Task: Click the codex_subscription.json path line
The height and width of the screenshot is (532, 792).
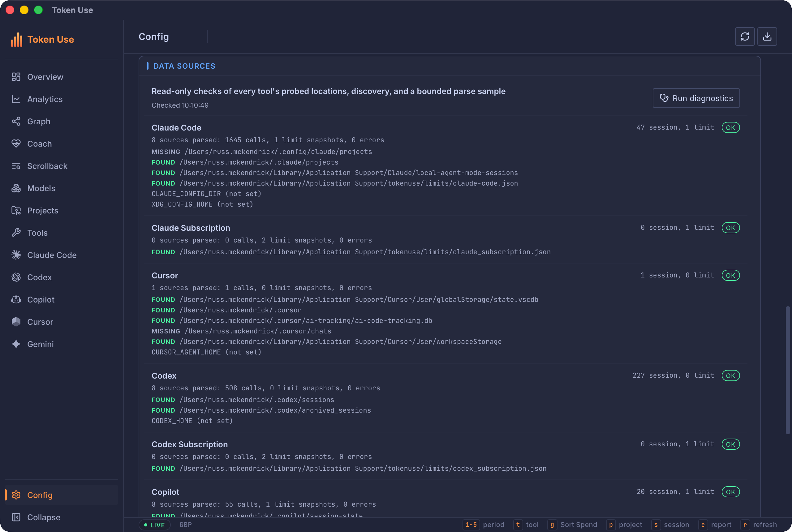Action: coord(349,468)
